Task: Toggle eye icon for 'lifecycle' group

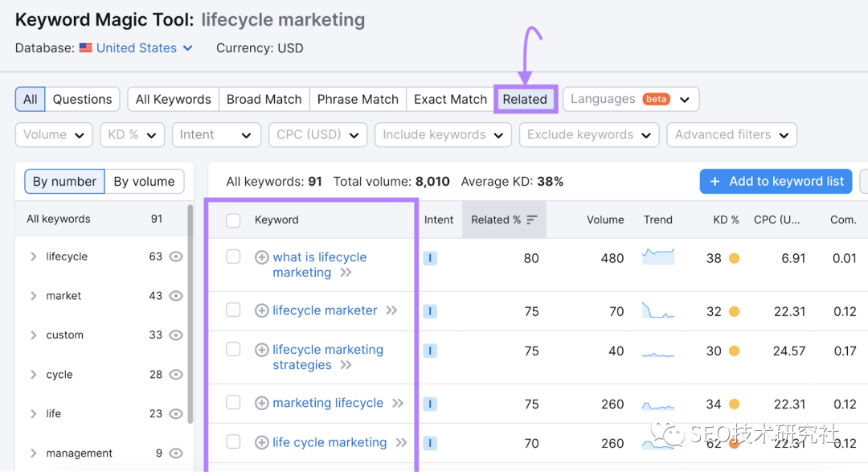Action: [176, 257]
